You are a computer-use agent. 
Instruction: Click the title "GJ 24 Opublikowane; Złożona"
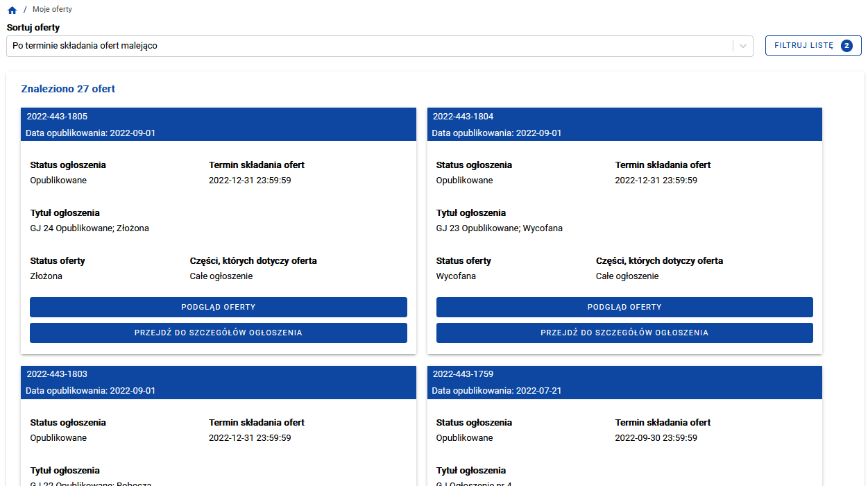point(90,228)
